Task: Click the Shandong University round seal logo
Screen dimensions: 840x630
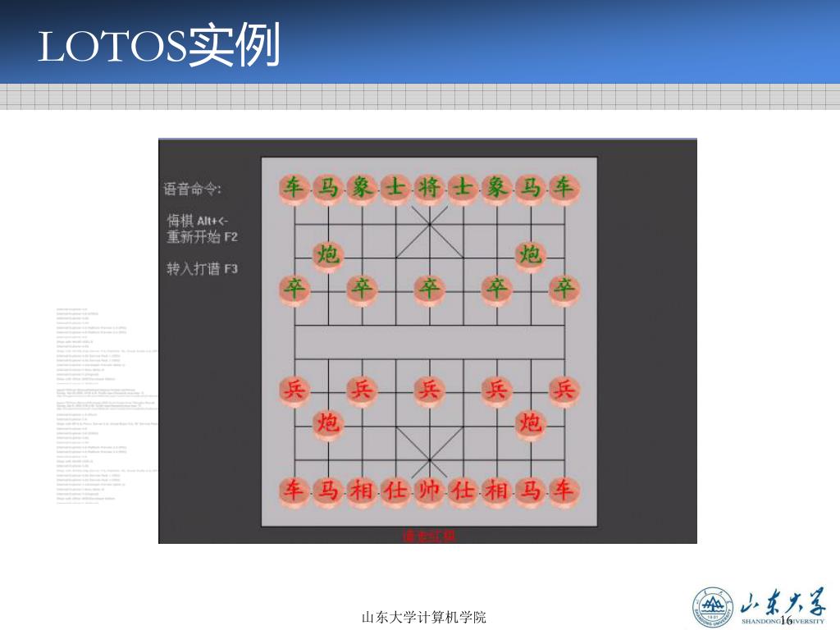Action: click(x=713, y=608)
